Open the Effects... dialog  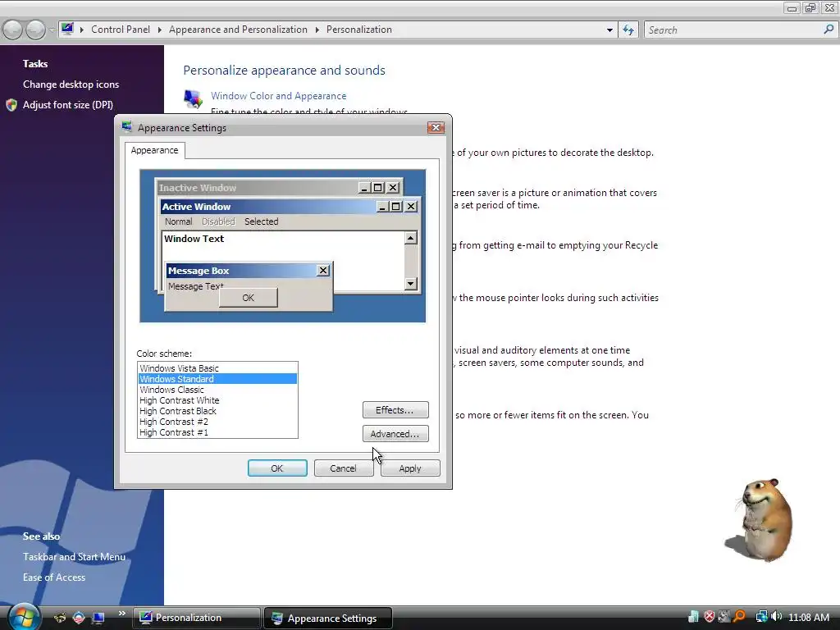[395, 410]
